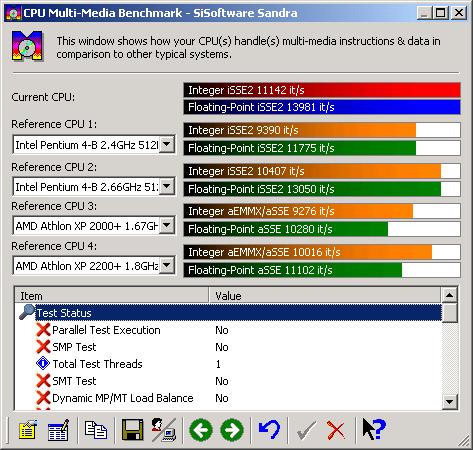Image resolution: width=473 pixels, height=450 pixels.
Task: Click the list scrollbar thumb
Action: coord(449,313)
